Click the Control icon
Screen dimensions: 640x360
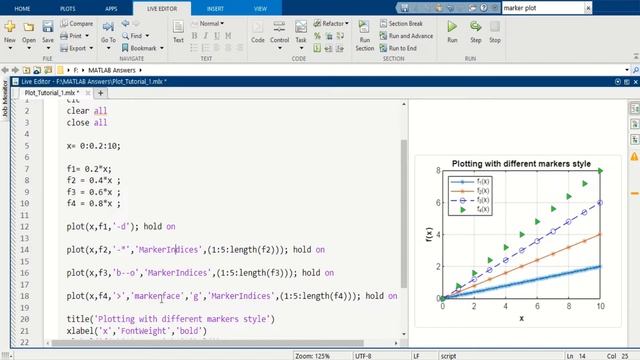click(x=279, y=27)
